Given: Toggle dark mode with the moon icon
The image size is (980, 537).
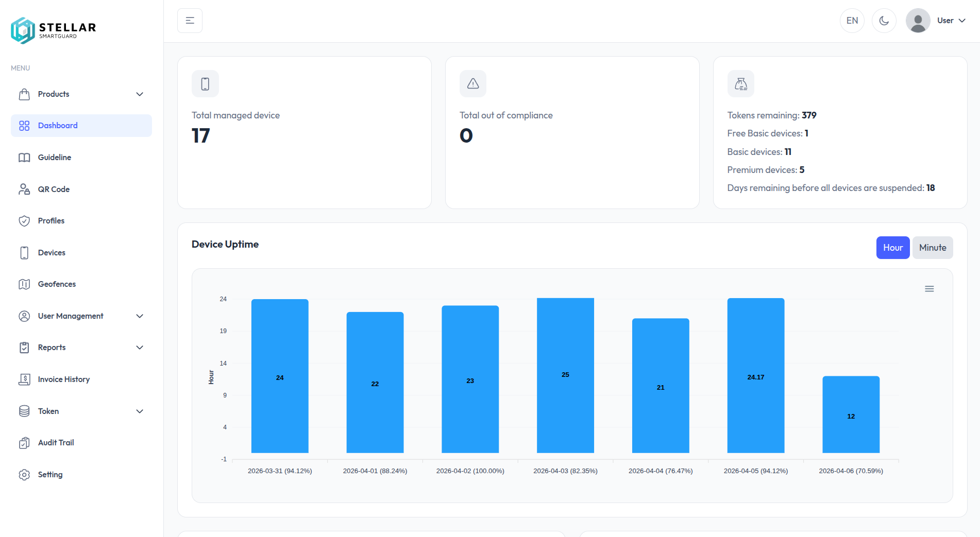Looking at the screenshot, I should (x=884, y=20).
